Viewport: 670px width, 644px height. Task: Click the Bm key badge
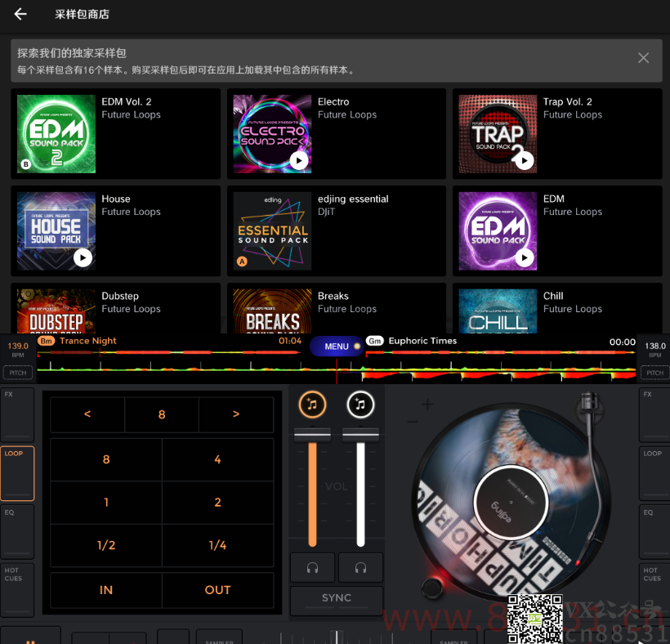46,341
